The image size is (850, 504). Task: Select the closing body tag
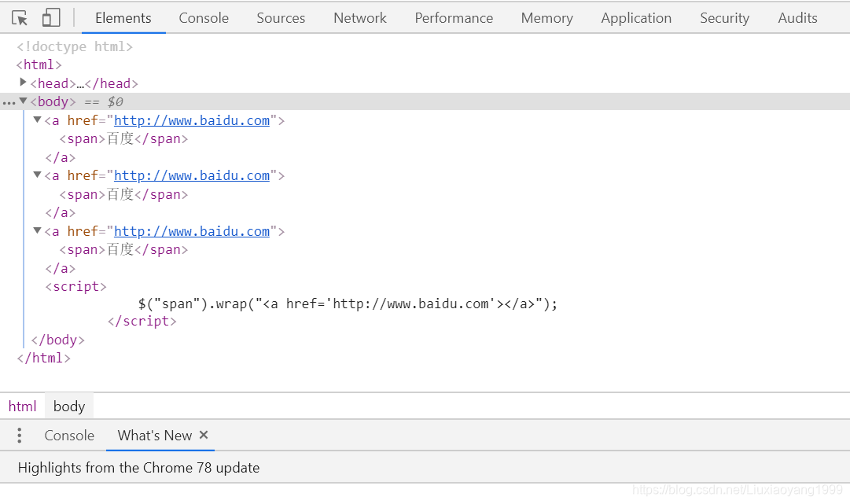(x=58, y=340)
